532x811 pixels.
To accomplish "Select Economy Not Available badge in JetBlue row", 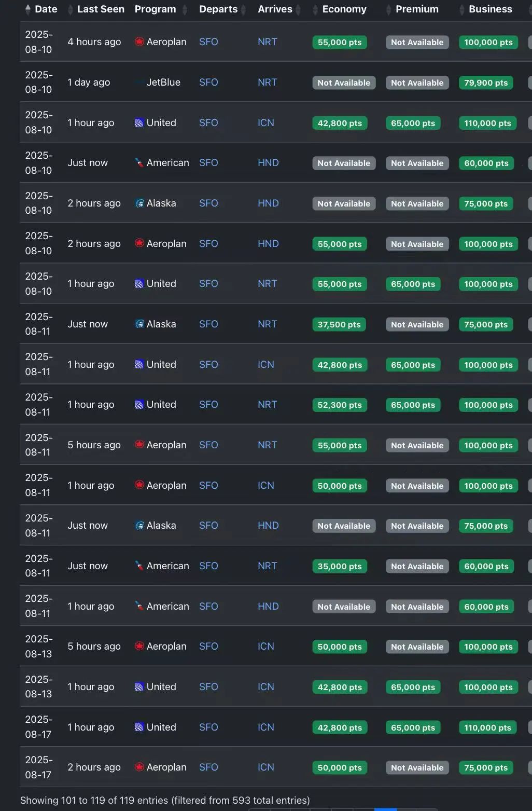I will [x=344, y=83].
